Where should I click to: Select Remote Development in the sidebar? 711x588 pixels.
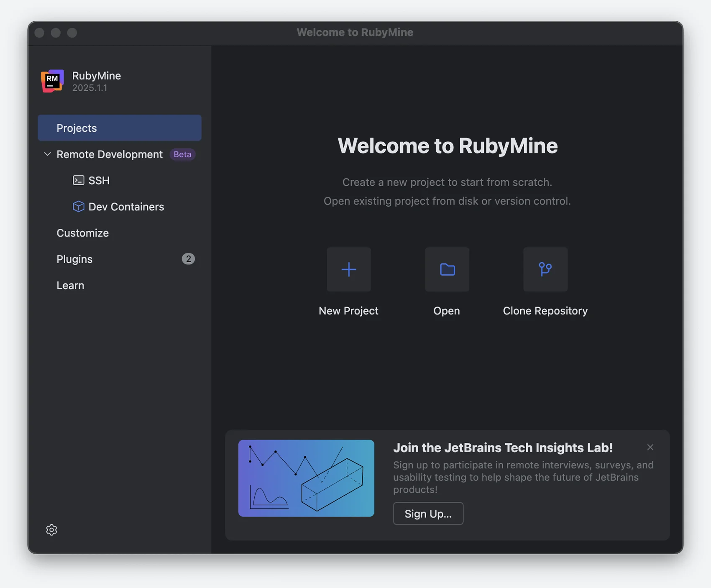tap(120, 154)
